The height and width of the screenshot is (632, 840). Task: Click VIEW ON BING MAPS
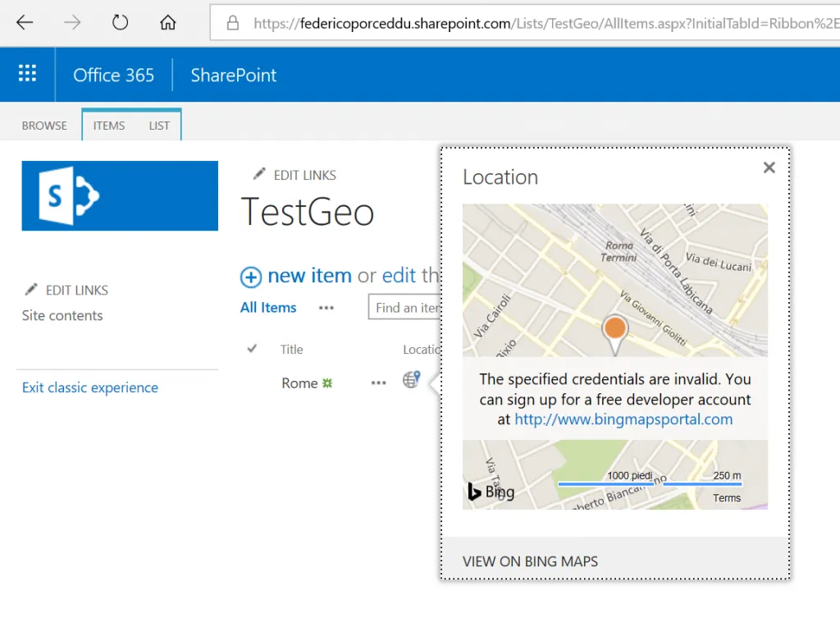[531, 561]
